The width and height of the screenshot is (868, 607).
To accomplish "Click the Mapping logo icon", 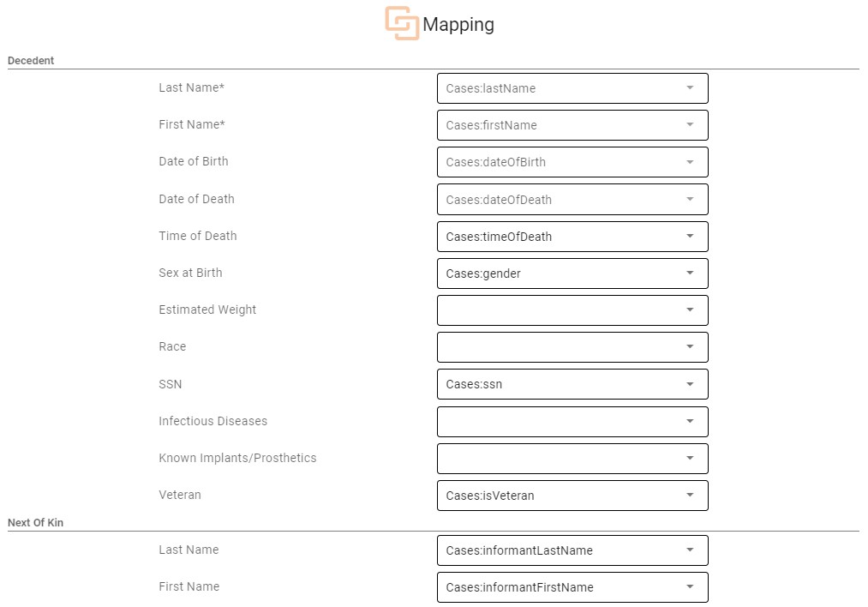I will click(x=401, y=23).
